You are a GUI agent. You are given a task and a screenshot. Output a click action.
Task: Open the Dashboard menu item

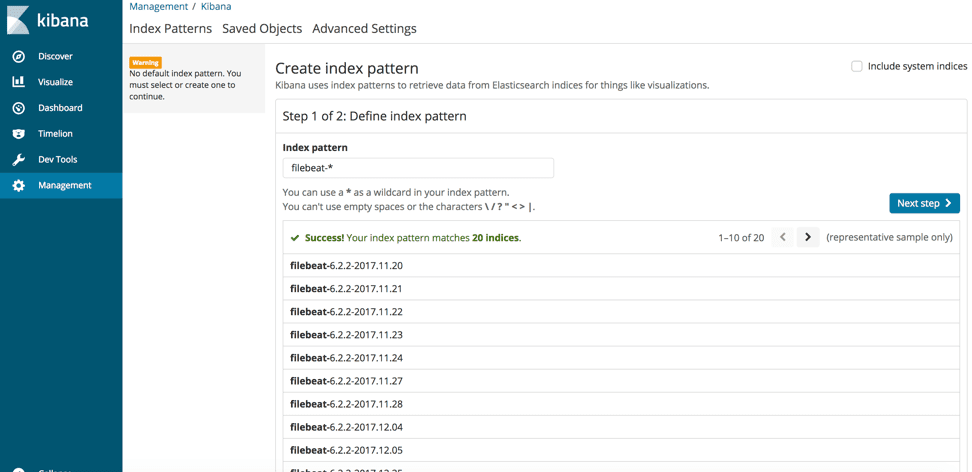pyautogui.click(x=61, y=108)
